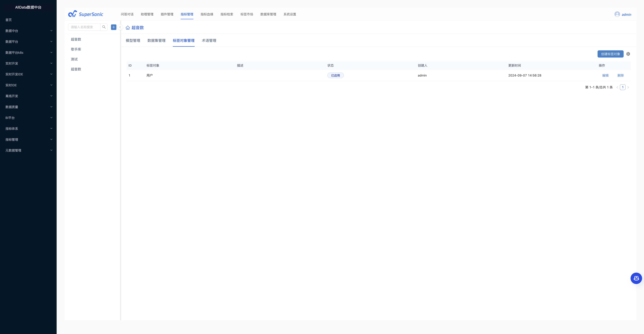644x334 pixels.
Task: Expand 数据中台 sidebar menu
Action: (x=28, y=31)
